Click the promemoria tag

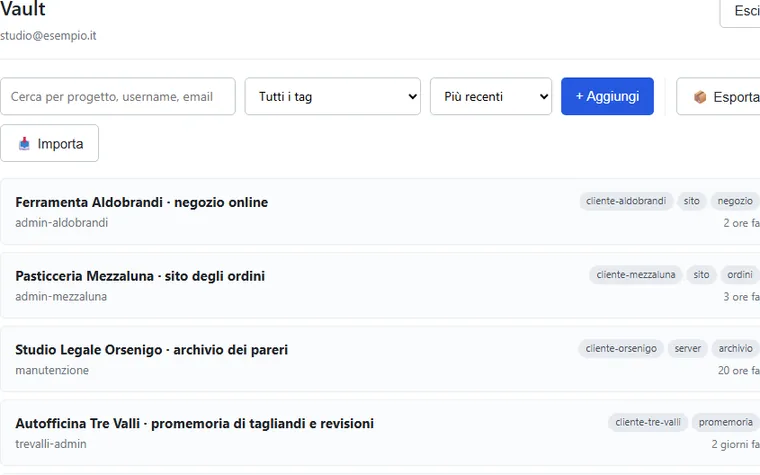725,422
